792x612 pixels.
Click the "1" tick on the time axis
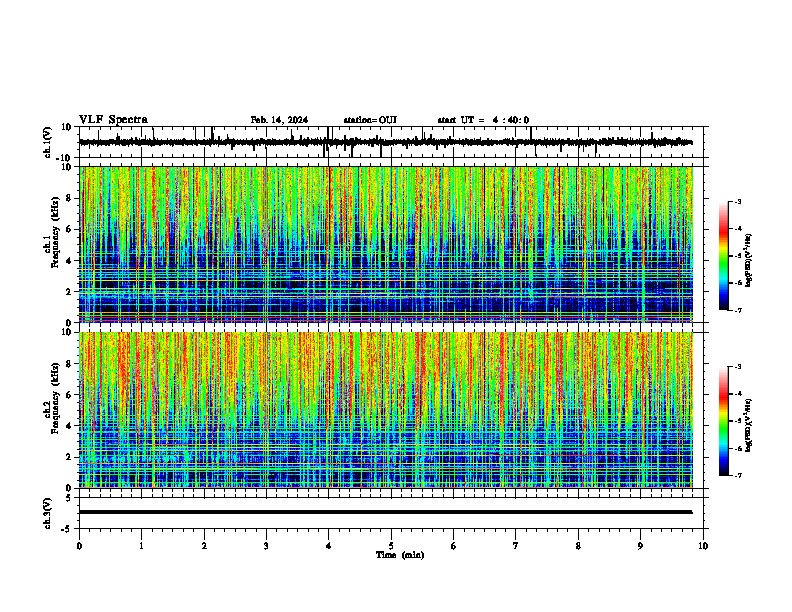click(x=141, y=546)
